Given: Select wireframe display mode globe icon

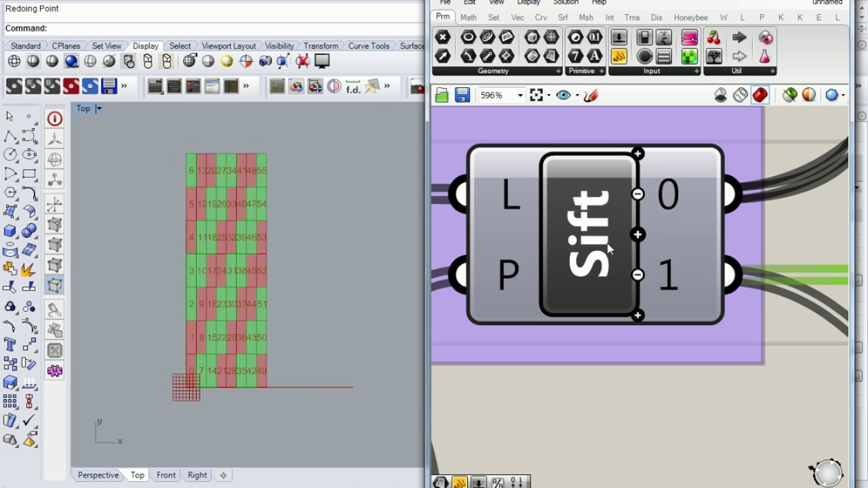Looking at the screenshot, I should coord(14,62).
